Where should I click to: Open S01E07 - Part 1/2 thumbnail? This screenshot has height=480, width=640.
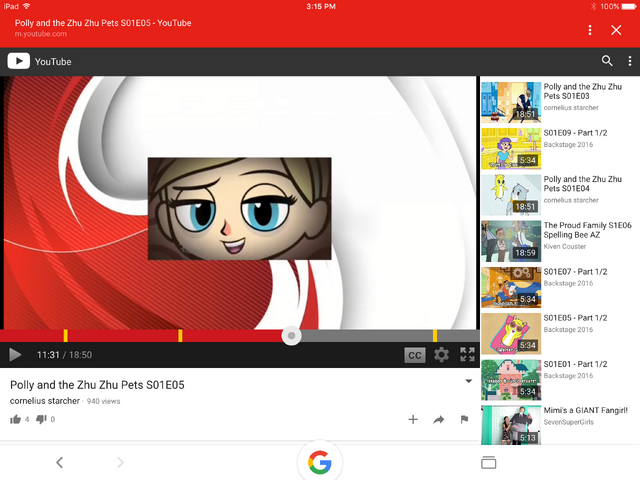511,287
